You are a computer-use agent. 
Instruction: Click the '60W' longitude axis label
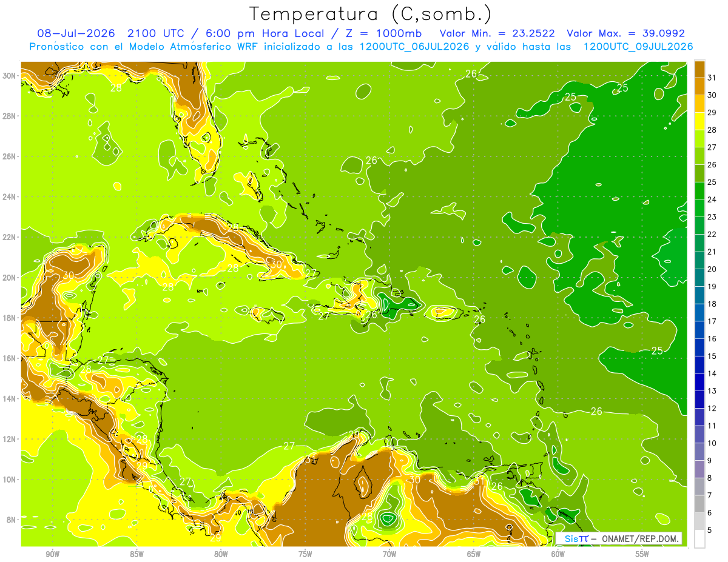pyautogui.click(x=558, y=554)
